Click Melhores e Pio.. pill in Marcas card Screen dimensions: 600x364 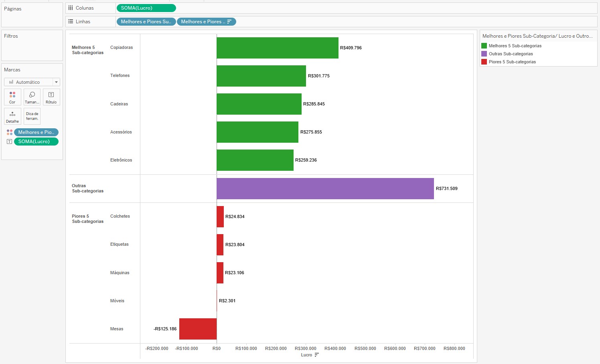click(x=36, y=132)
